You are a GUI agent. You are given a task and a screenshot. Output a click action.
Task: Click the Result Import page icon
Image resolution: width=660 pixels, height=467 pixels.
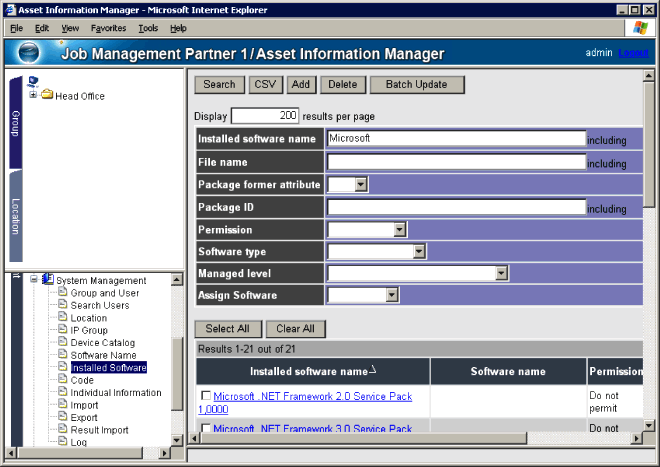coord(62,430)
